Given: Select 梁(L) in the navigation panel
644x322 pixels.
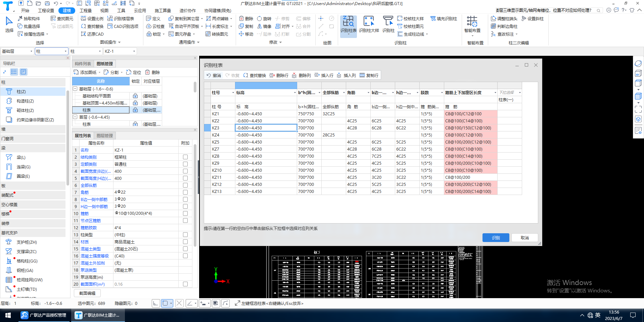Looking at the screenshot, I should [x=33, y=157].
